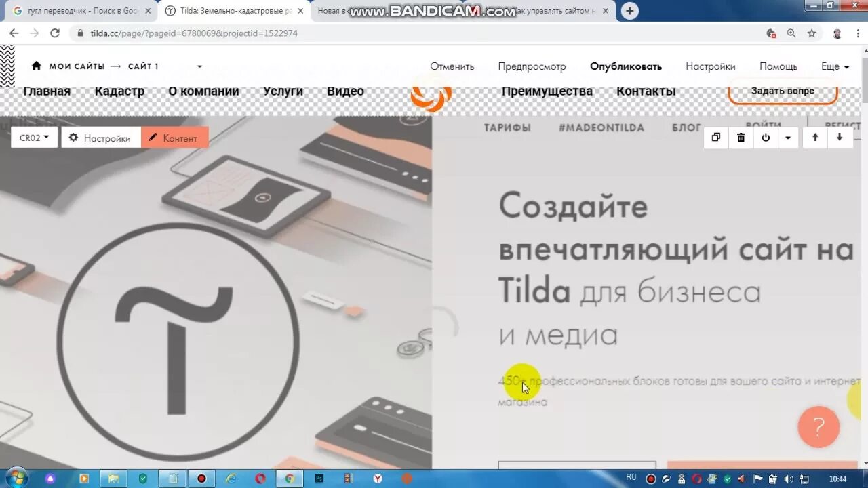868x488 pixels.
Task: Click the orange help question-mark bubble
Action: (x=818, y=427)
